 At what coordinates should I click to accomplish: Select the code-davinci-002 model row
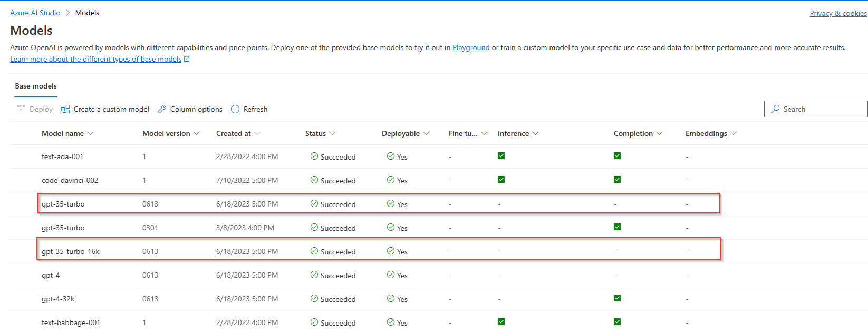click(x=439, y=180)
